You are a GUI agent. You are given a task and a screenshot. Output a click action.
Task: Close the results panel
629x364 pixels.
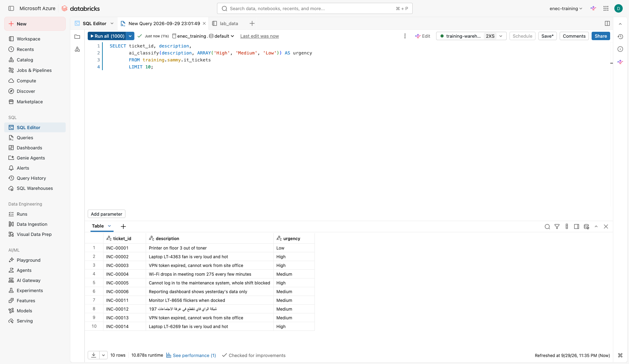[x=606, y=226]
